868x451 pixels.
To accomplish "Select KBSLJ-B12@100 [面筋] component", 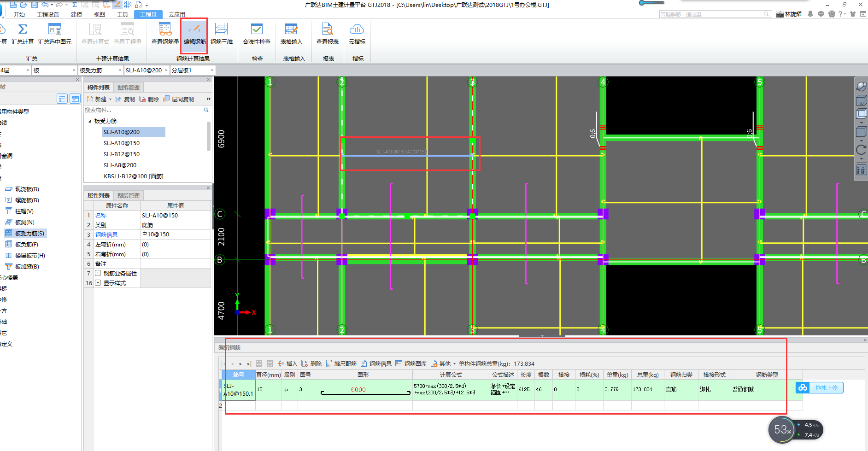I will click(134, 176).
